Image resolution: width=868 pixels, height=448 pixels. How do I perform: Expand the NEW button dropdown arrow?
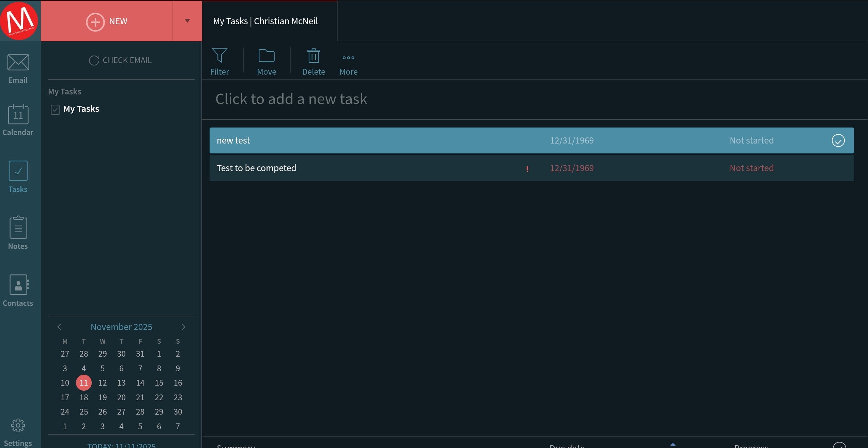(x=187, y=21)
